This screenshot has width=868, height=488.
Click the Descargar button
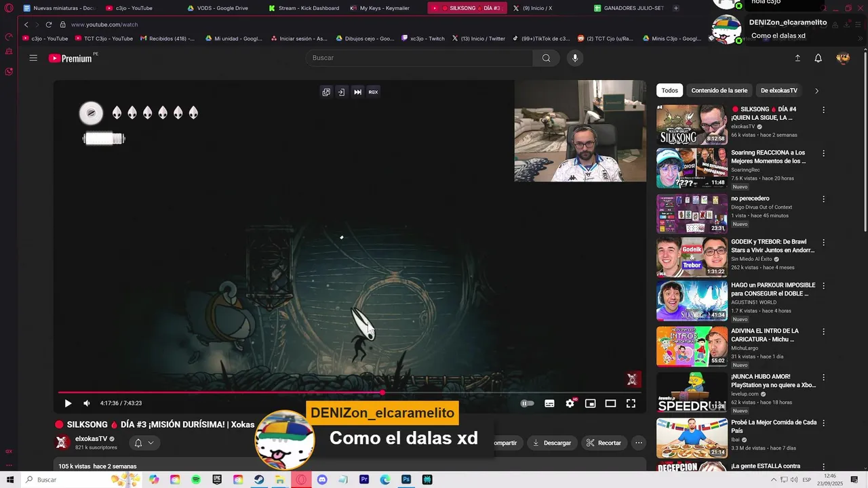(x=551, y=443)
